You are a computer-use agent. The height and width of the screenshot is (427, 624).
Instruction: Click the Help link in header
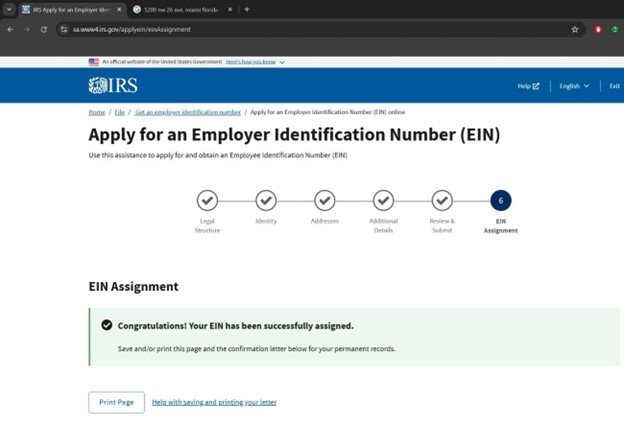(528, 86)
